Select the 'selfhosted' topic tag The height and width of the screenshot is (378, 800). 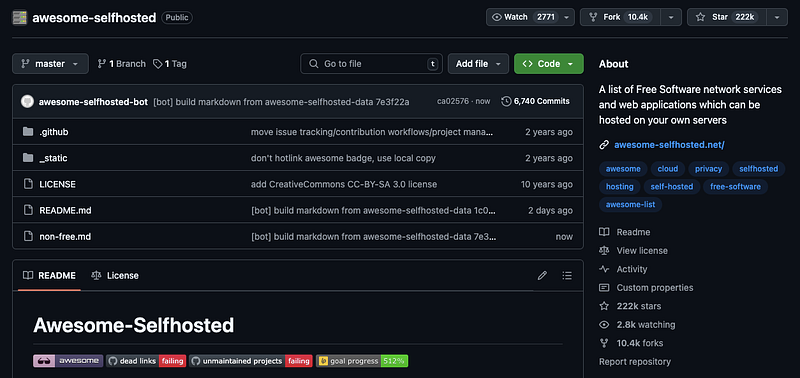(759, 169)
